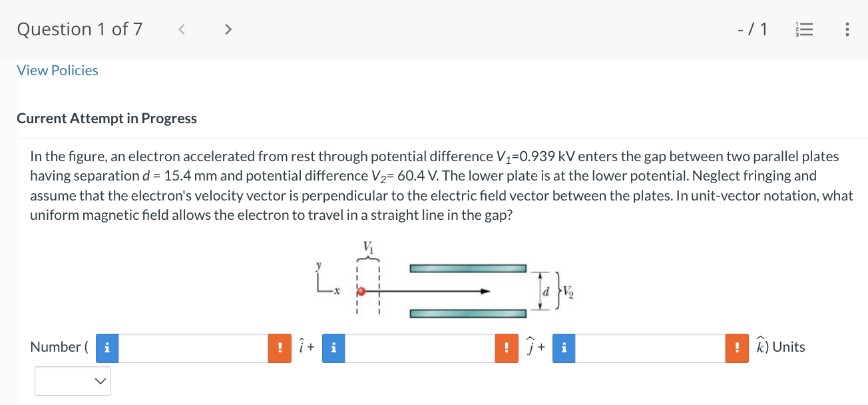
Task: Advance to the next question arrow
Action: pos(228,29)
